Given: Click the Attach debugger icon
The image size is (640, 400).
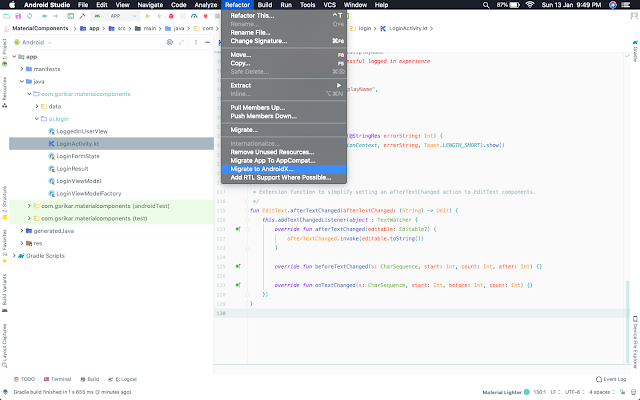Looking at the screenshot, I should [x=206, y=16].
